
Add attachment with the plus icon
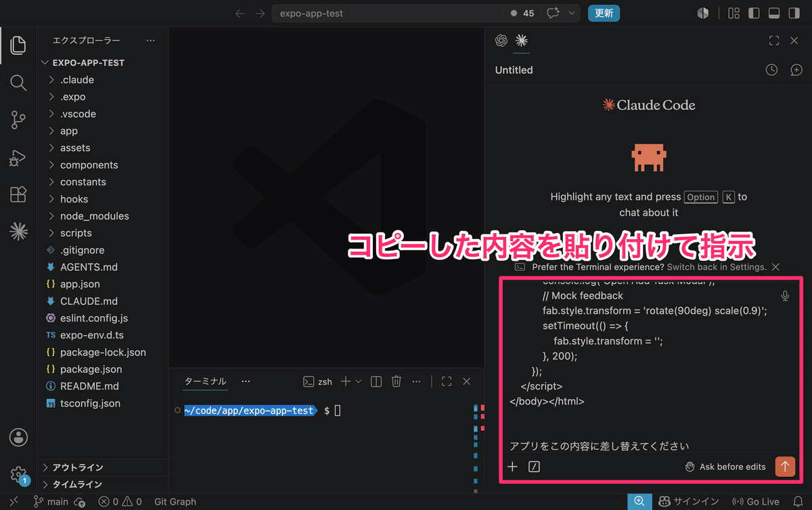pyautogui.click(x=512, y=467)
